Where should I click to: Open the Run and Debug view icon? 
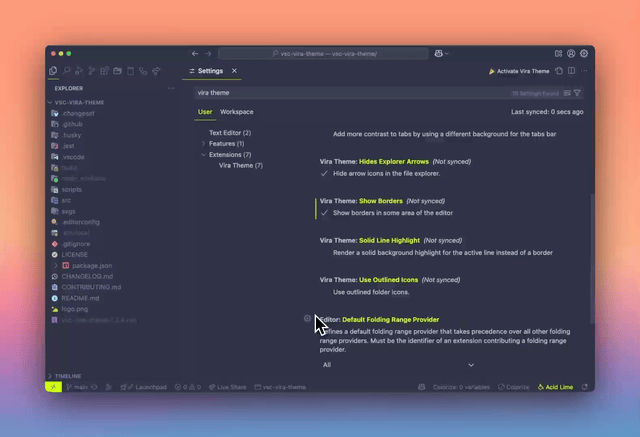pyautogui.click(x=79, y=71)
